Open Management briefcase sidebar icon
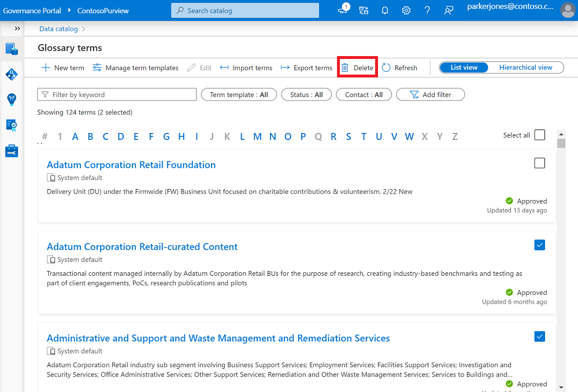Image resolution: width=578 pixels, height=392 pixels. click(x=12, y=151)
